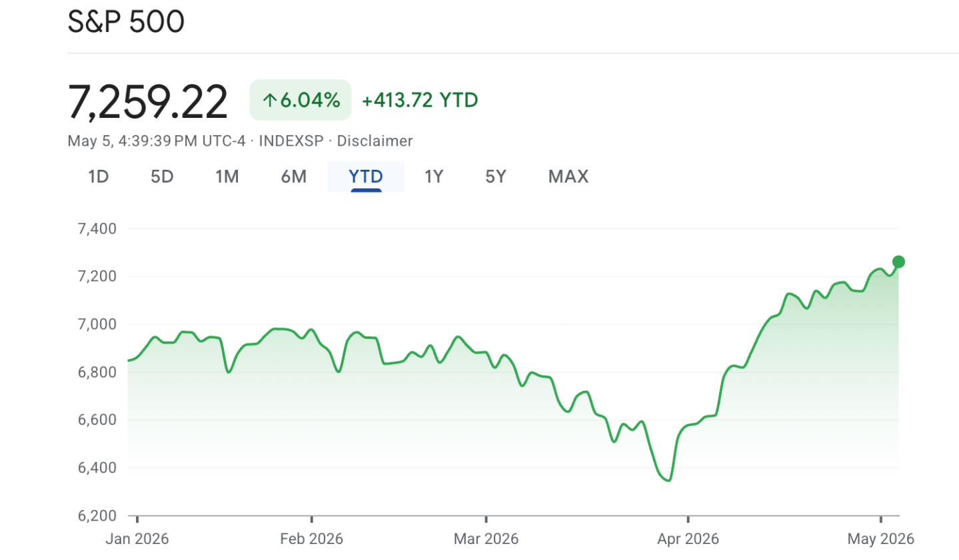Click the 7,259.22 index value
The width and height of the screenshot is (959, 560).
(x=148, y=102)
